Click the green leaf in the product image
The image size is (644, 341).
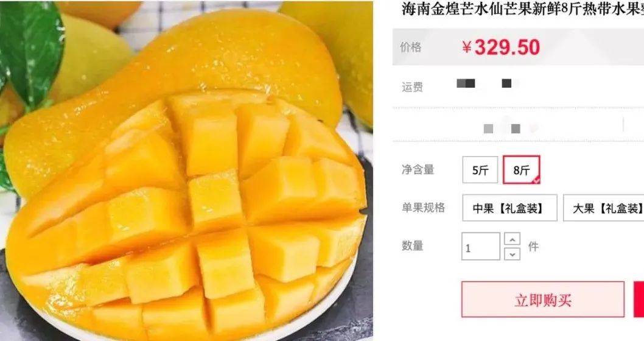(x=31, y=49)
